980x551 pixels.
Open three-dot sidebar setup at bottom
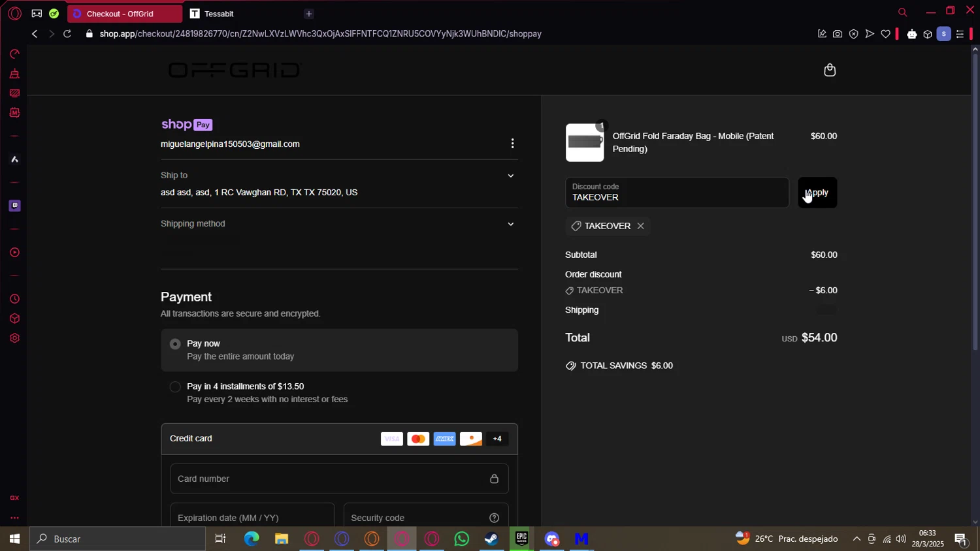point(14,518)
